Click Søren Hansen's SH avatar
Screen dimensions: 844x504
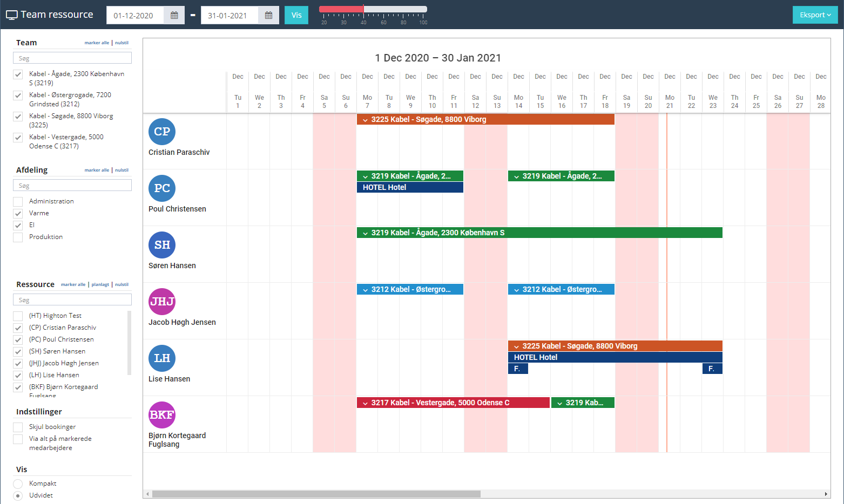point(162,245)
